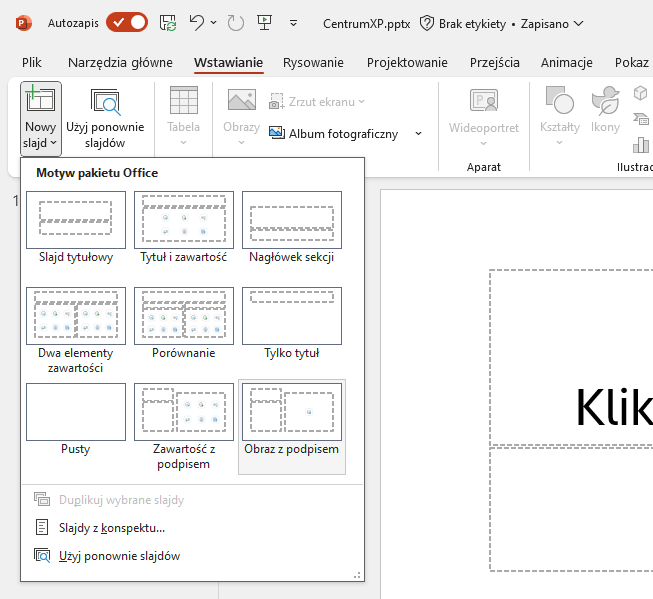Open the Rysowanie tab
The height and width of the screenshot is (599, 653).
pyautogui.click(x=313, y=62)
